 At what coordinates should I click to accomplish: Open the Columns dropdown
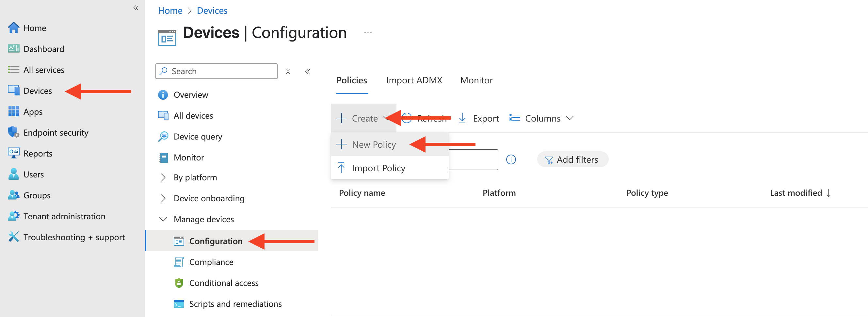pos(541,118)
